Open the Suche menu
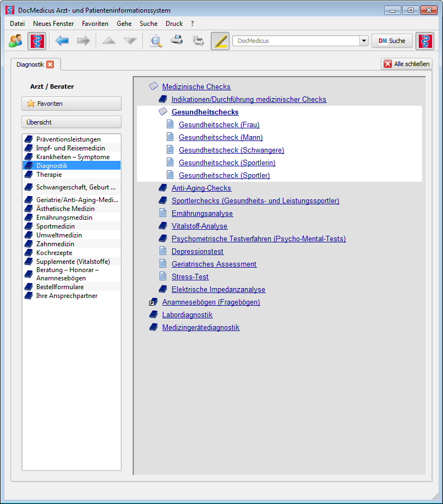Screen dimensions: 443x504 [x=149, y=24]
